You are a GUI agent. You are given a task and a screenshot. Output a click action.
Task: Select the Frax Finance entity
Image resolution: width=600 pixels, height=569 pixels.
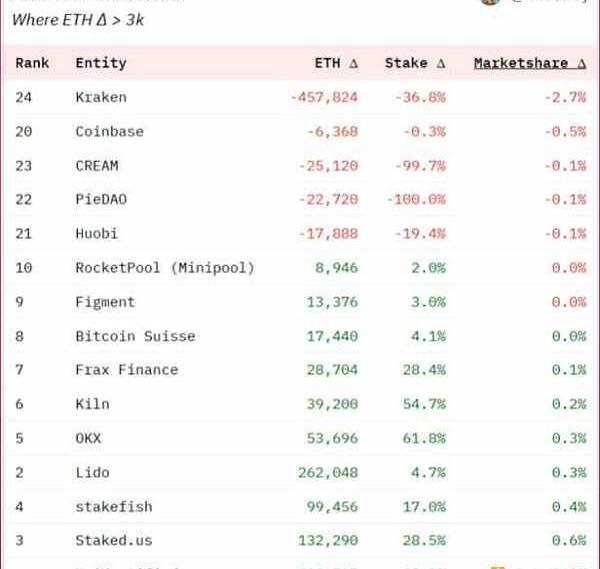pyautogui.click(x=126, y=369)
